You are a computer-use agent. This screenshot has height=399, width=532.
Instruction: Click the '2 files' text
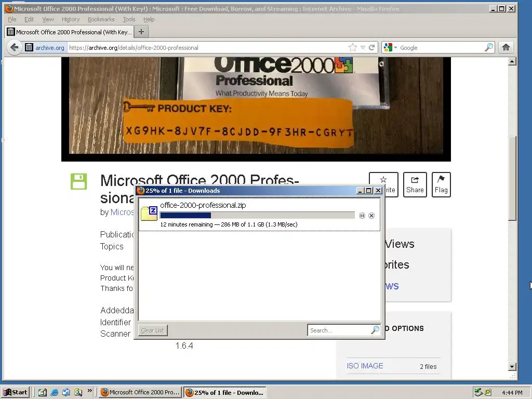[x=428, y=366]
